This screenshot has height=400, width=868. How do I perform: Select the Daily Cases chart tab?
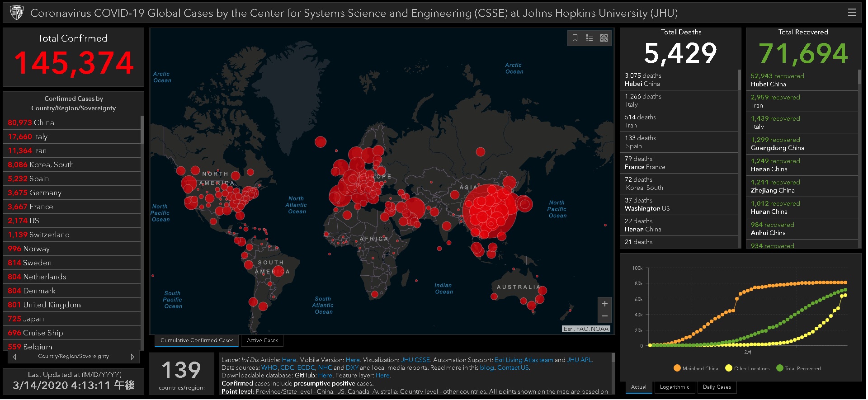point(717,387)
